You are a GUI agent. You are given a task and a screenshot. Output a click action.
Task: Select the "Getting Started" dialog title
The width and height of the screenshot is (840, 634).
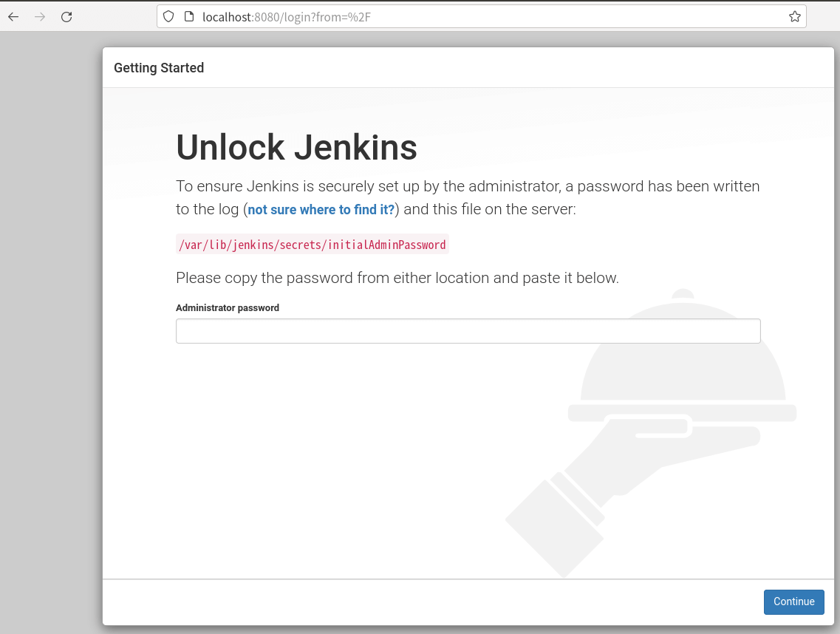(x=159, y=68)
